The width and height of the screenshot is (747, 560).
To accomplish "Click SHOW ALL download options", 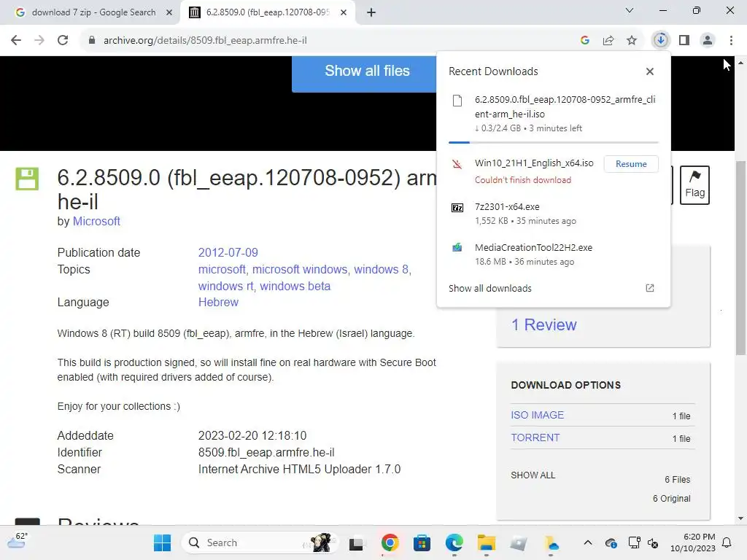I will coord(533,475).
